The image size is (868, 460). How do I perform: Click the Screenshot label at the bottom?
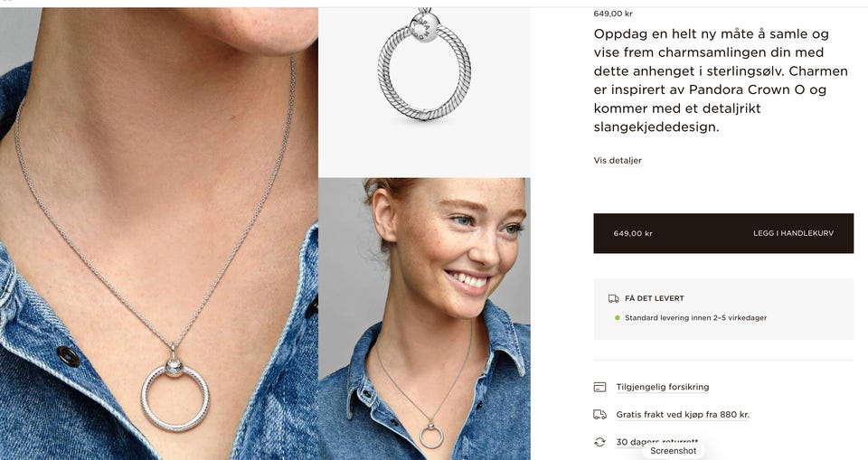[673, 451]
